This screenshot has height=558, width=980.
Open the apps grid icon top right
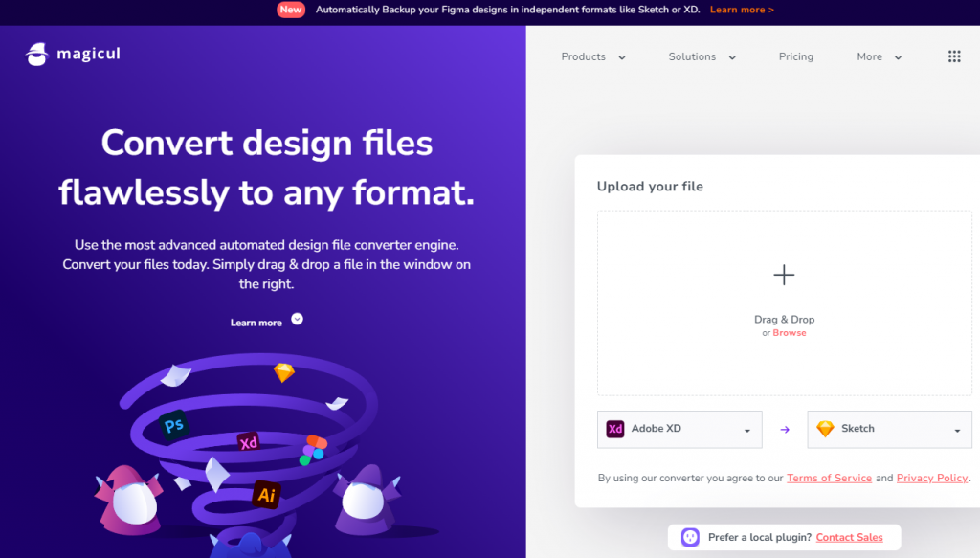click(954, 56)
